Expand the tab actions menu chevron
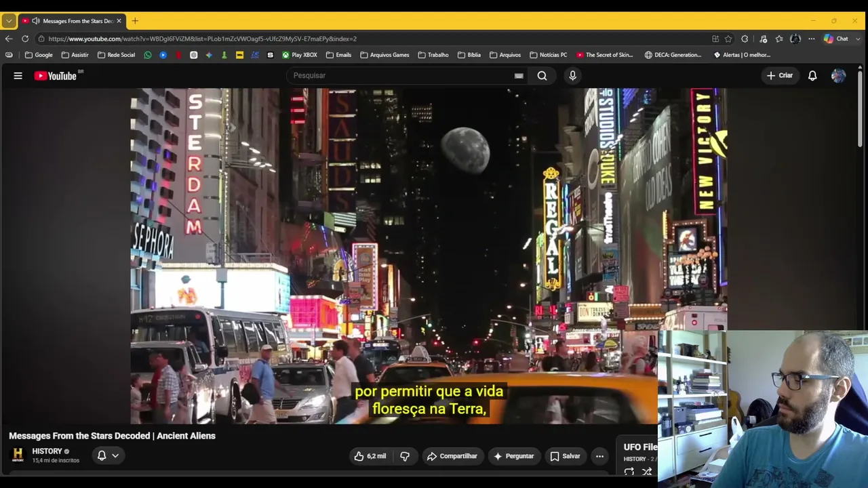This screenshot has width=868, height=488. tap(9, 21)
